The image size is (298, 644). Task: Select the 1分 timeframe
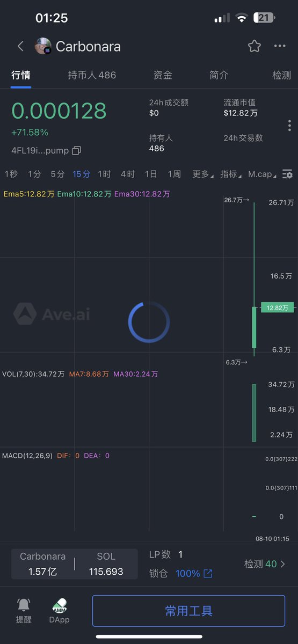tap(34, 174)
